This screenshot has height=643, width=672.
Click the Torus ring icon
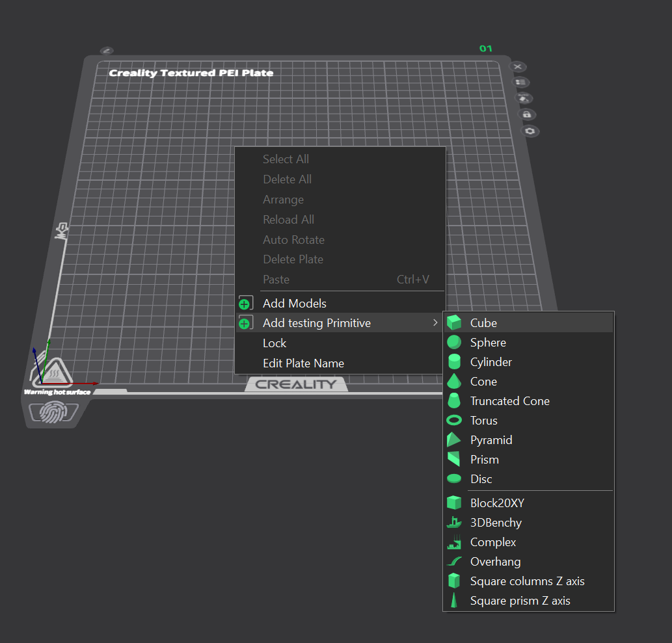(454, 421)
